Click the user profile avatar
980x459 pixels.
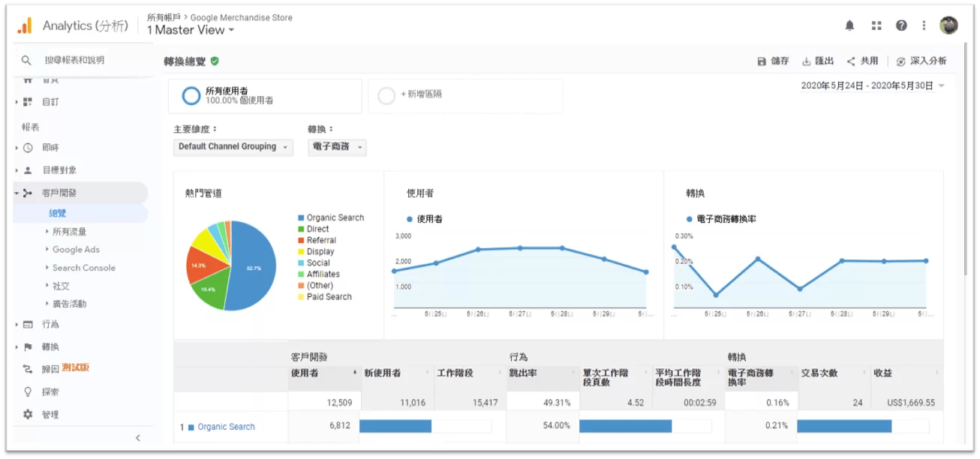[948, 25]
